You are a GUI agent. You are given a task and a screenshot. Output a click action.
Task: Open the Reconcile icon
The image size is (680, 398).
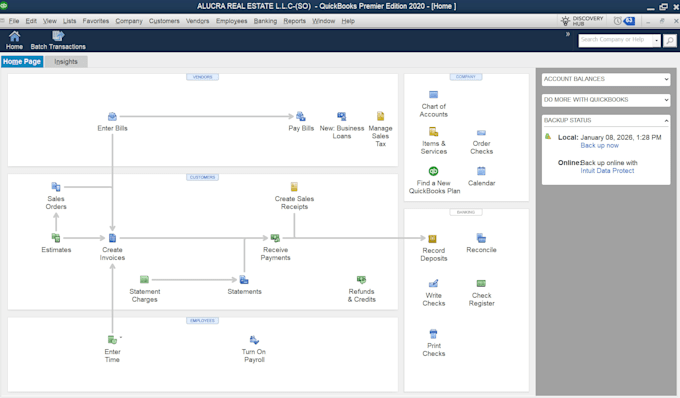481,238
